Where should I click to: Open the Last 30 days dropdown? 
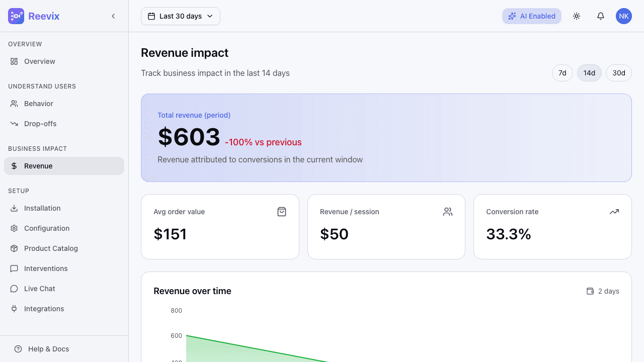point(180,16)
